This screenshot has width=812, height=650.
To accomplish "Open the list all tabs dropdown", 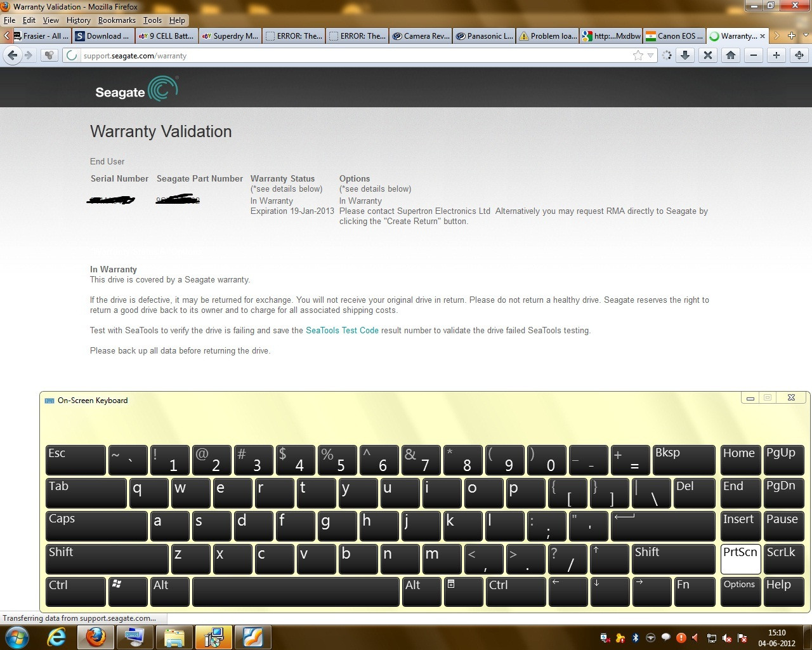I will (806, 36).
